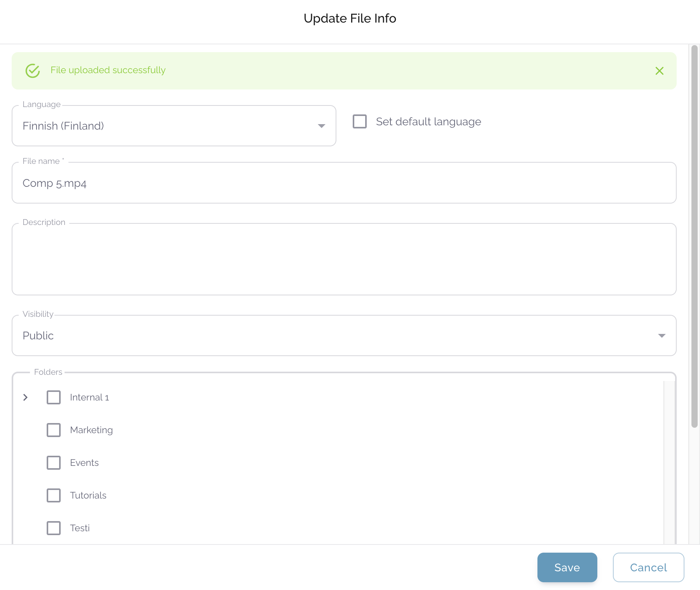Screen dimensions: 700x590
Task: Check the Marketing folder checkbox
Action: [x=54, y=430]
